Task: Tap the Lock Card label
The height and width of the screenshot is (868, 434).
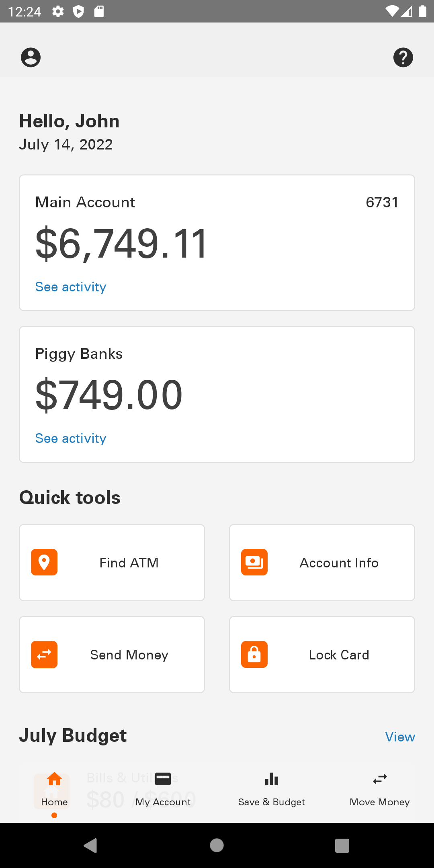Action: (339, 655)
